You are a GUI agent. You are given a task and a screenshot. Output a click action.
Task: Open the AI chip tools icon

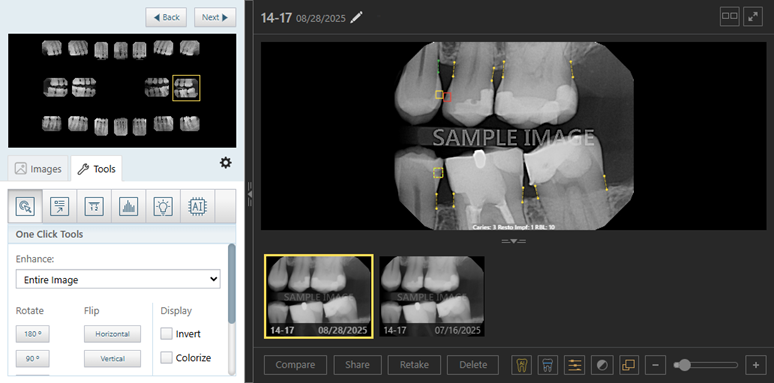pyautogui.click(x=197, y=206)
